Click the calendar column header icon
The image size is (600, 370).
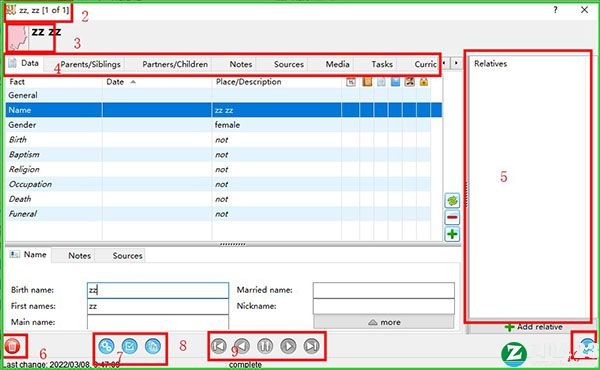click(x=351, y=82)
